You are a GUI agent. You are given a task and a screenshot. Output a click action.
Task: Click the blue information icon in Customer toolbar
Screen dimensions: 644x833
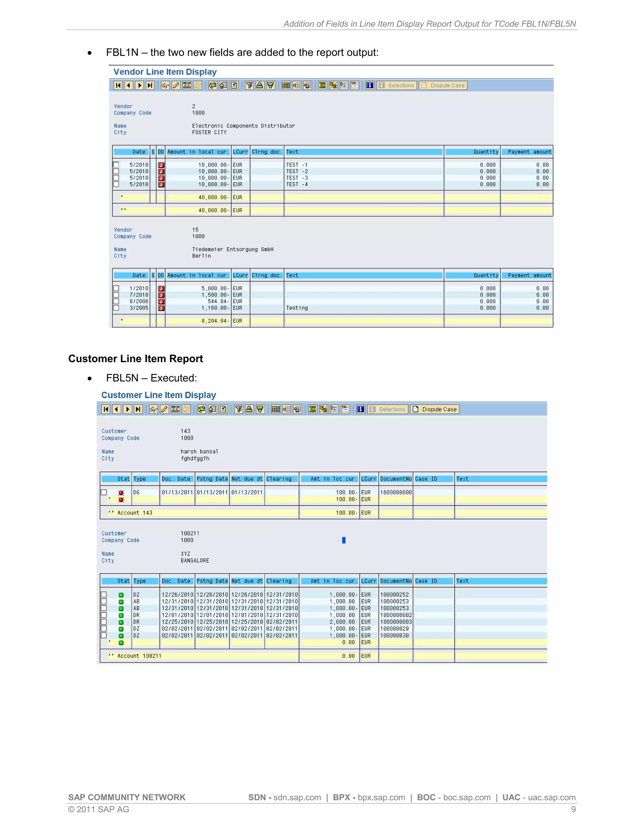click(361, 409)
